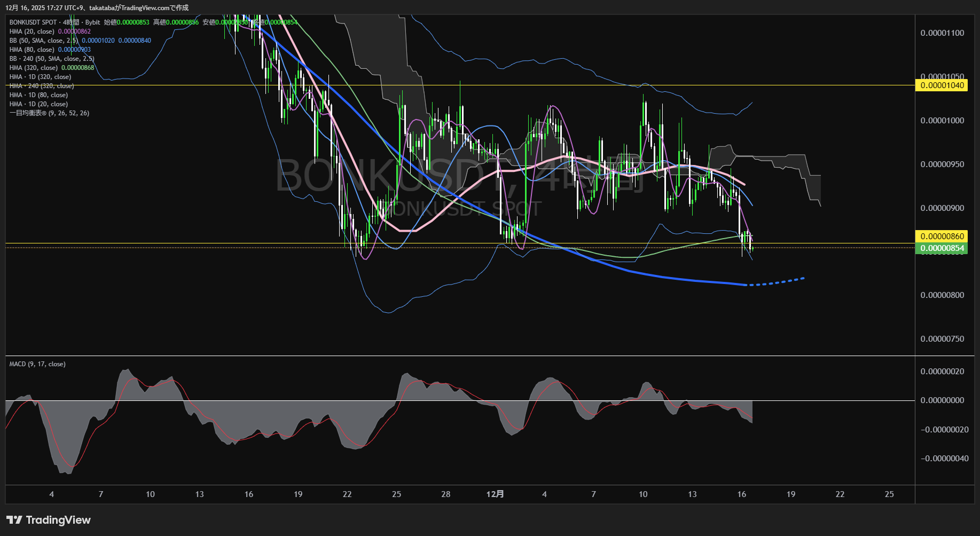
Task: Select the BONKUSDT SPOT symbol title
Action: tap(33, 22)
